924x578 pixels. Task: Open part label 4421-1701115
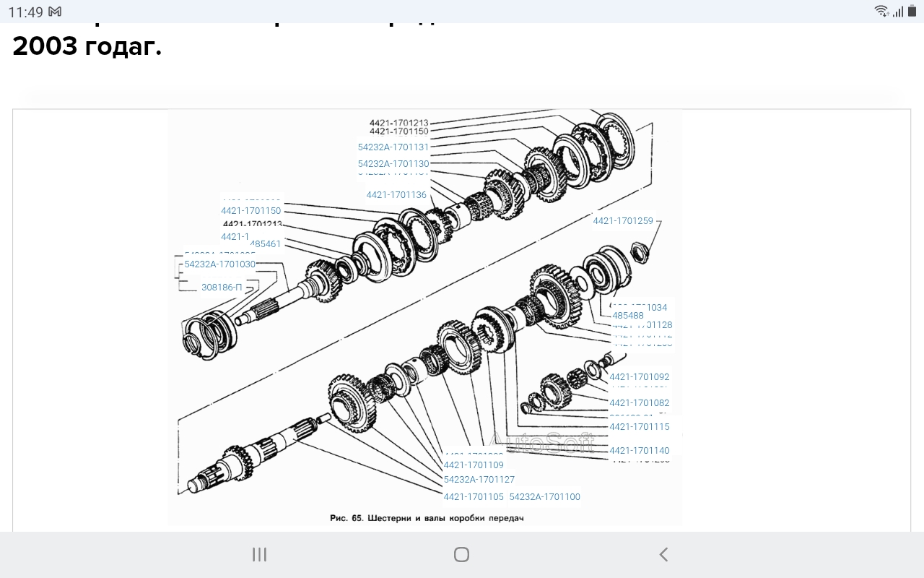(x=640, y=427)
